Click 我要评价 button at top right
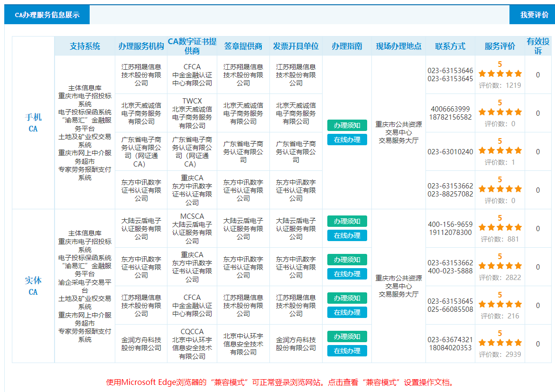The height and width of the screenshot is (392, 555). pyautogui.click(x=534, y=15)
